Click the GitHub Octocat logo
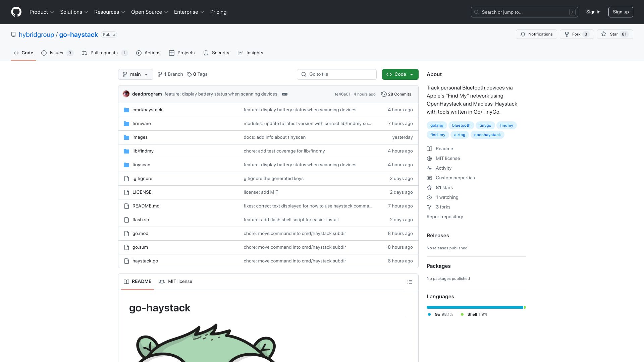The width and height of the screenshot is (644, 362). [x=16, y=12]
